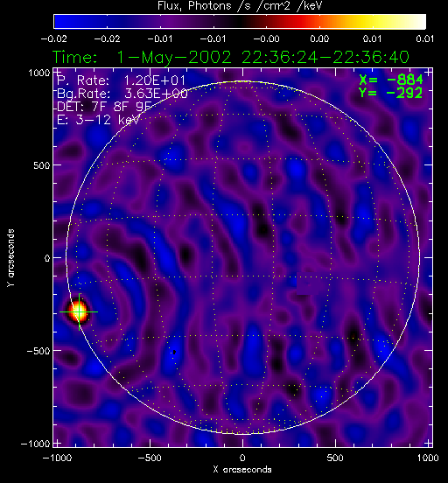The width and height of the screenshot is (448, 483).
Task: Click the E: 3-12 keV energy label
Action: [x=98, y=120]
